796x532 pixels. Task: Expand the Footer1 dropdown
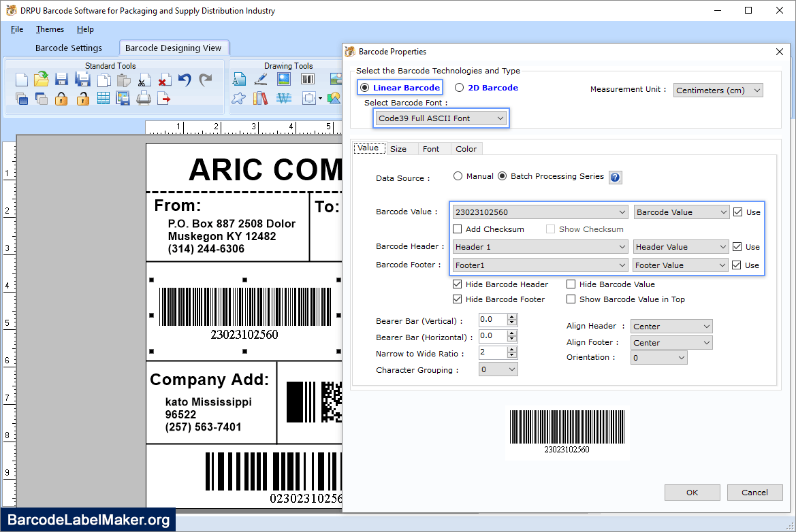[540, 265]
